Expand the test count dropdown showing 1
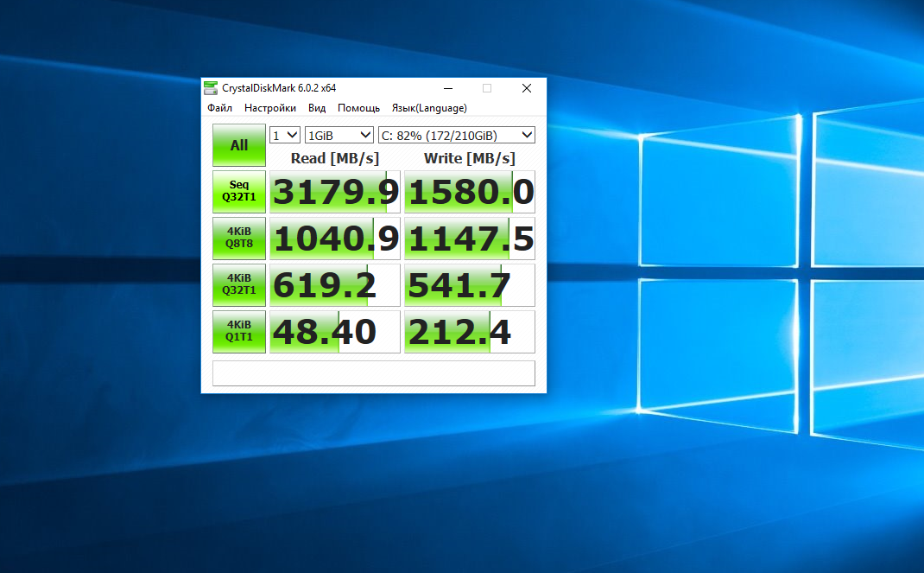 coord(285,135)
